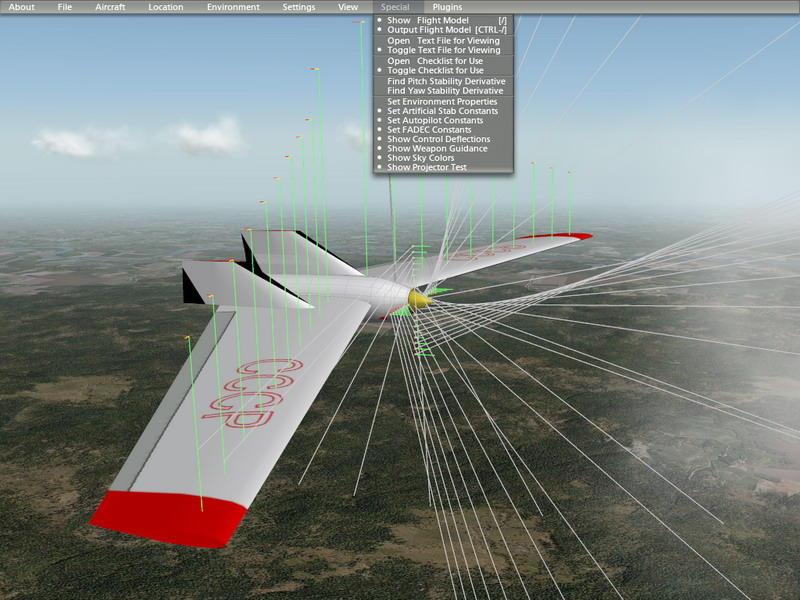This screenshot has width=800, height=600.
Task: Expand the Location menu
Action: [166, 7]
